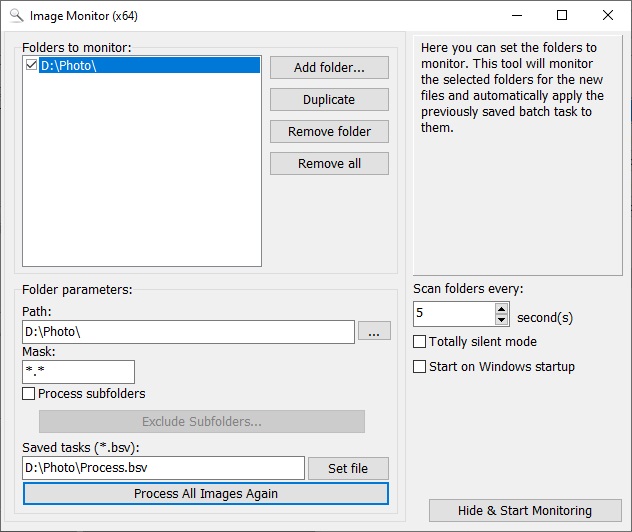Click the Image Monitor magnifier title icon
This screenshot has width=632, height=532.
[16, 16]
